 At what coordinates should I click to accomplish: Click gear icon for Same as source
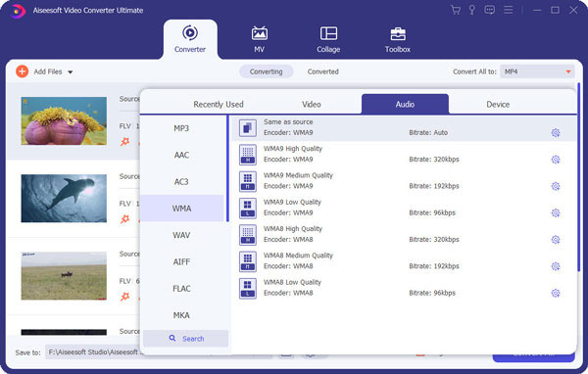click(x=556, y=132)
